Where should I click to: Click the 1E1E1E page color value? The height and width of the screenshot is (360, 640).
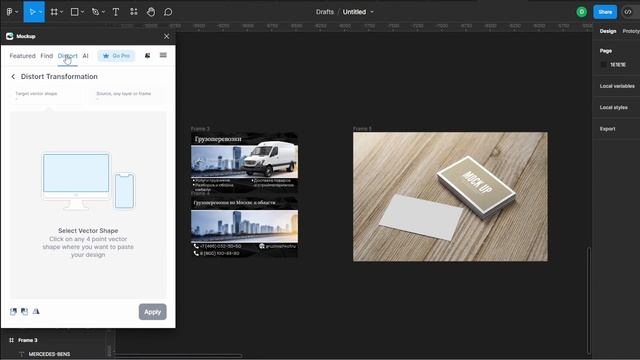click(x=618, y=64)
